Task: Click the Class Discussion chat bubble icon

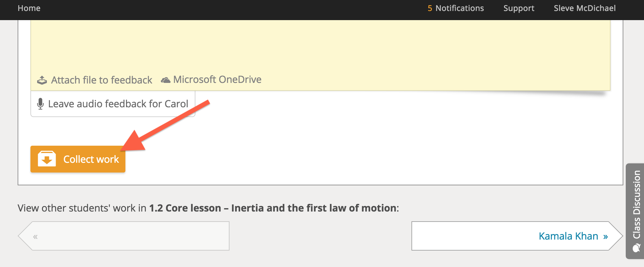Action: 636,248
